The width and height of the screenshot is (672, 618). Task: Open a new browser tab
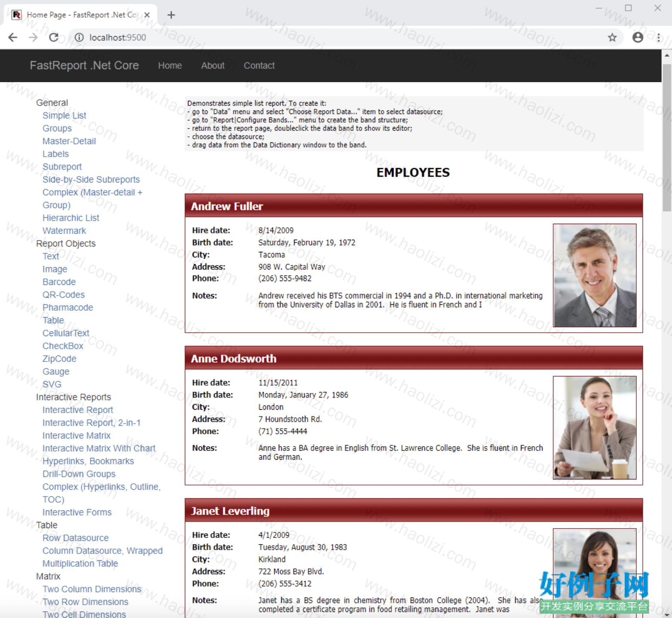[171, 15]
